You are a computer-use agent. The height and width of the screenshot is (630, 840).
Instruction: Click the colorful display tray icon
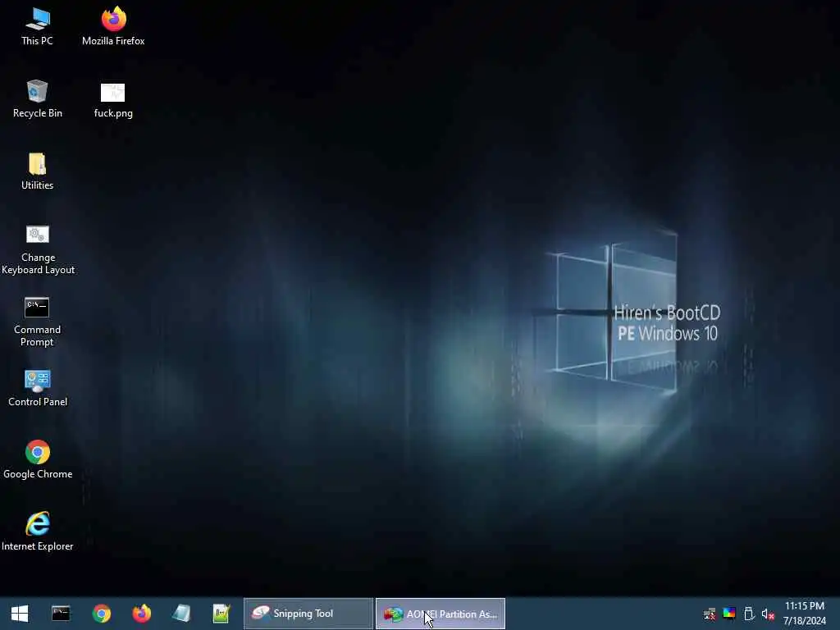tap(729, 614)
